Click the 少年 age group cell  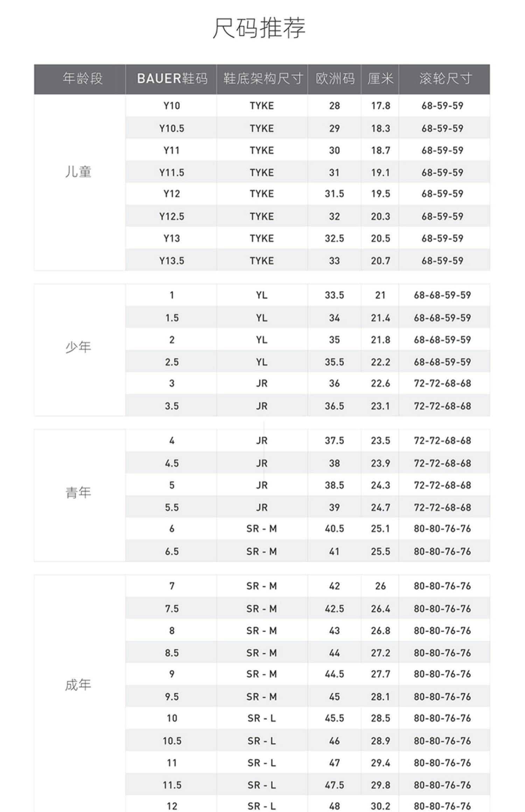(78, 347)
